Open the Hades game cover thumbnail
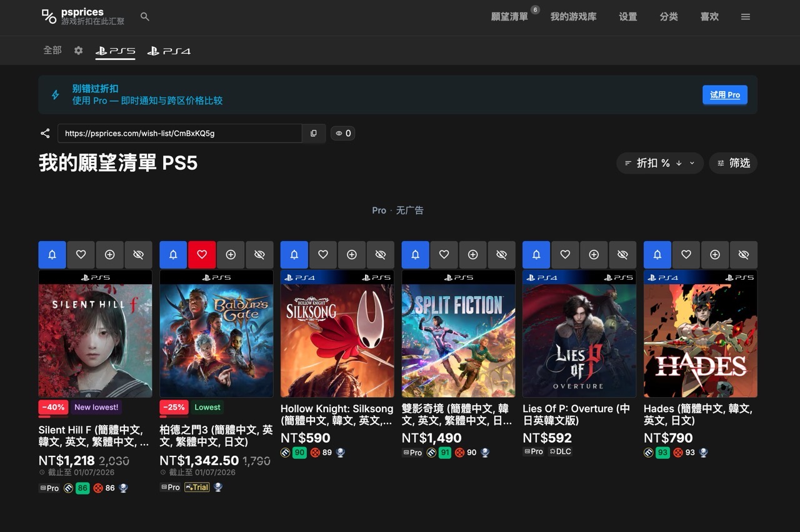Viewport: 800px width, 532px height. [x=700, y=340]
